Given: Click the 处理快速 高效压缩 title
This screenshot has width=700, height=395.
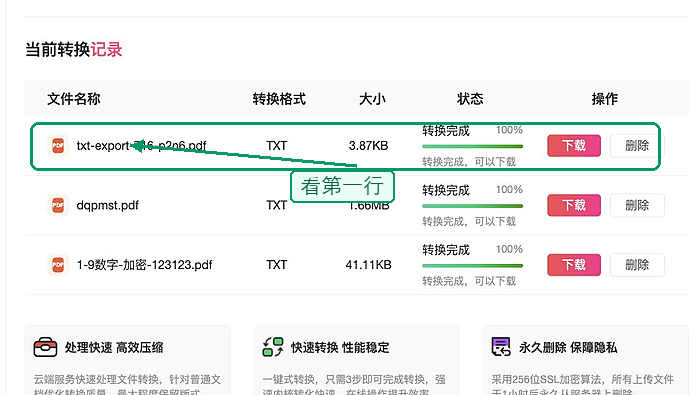Looking at the screenshot, I should 114,347.
